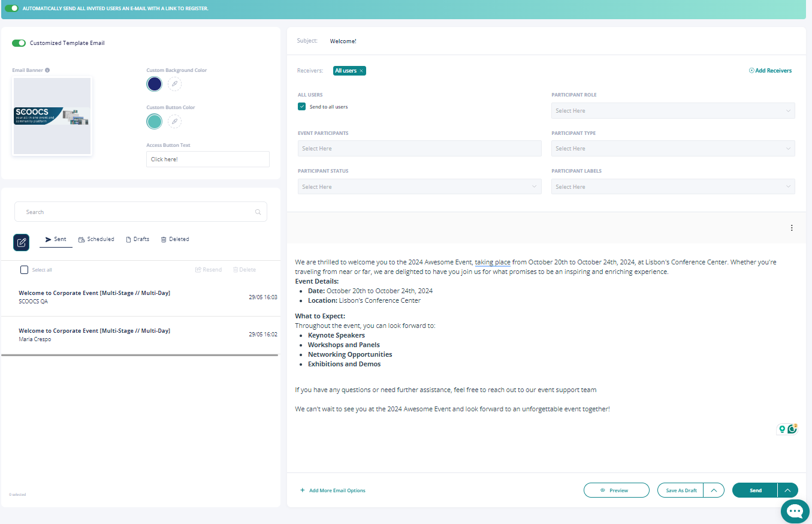This screenshot has height=524, width=812.
Task: Check the Select all emails checkbox
Action: pyautogui.click(x=24, y=270)
